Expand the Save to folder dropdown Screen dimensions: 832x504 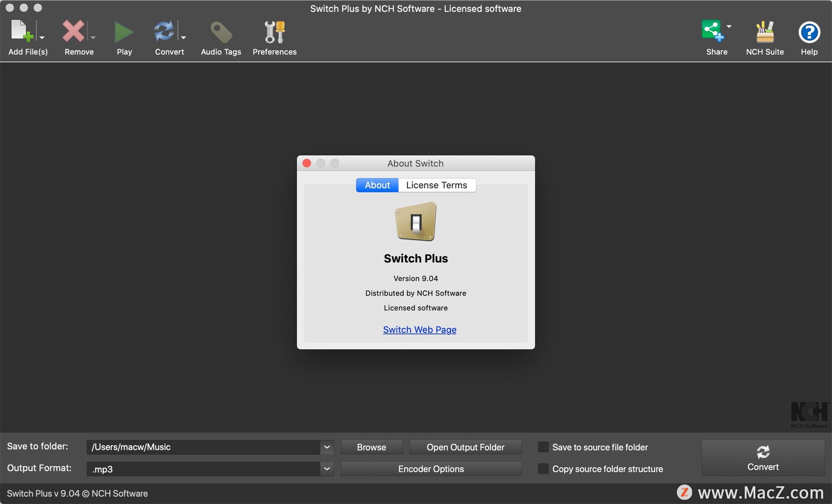327,447
